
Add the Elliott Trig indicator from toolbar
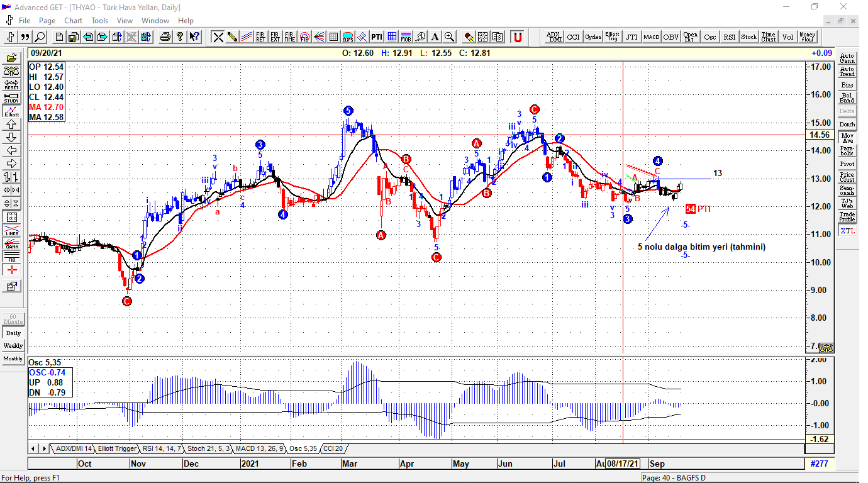click(612, 37)
